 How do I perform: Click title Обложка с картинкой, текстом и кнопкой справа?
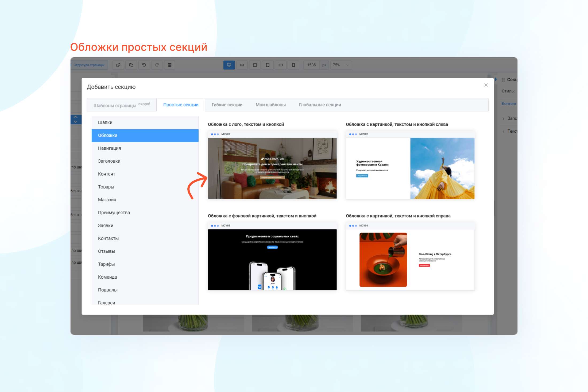tap(398, 216)
